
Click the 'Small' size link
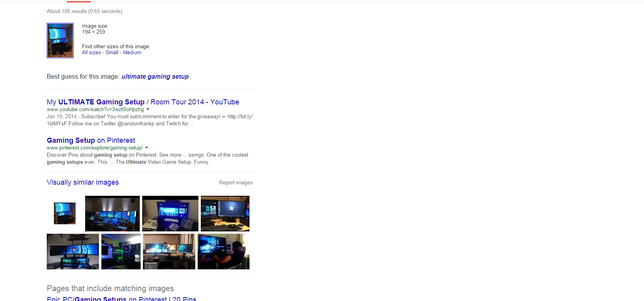click(x=112, y=53)
